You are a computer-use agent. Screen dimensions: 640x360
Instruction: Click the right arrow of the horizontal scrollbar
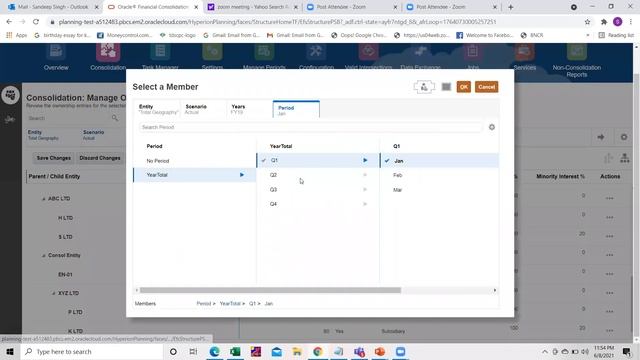[x=495, y=290]
